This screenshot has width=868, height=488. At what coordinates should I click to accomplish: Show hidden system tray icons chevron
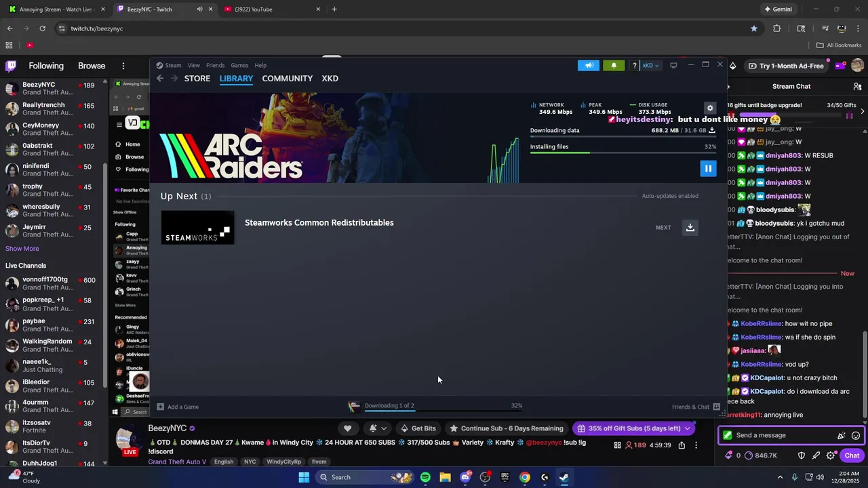[780, 477]
